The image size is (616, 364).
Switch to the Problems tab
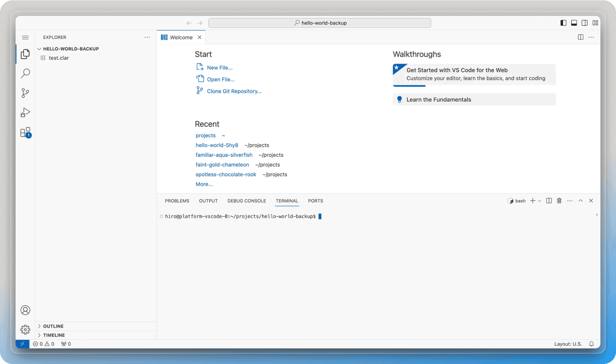177,201
